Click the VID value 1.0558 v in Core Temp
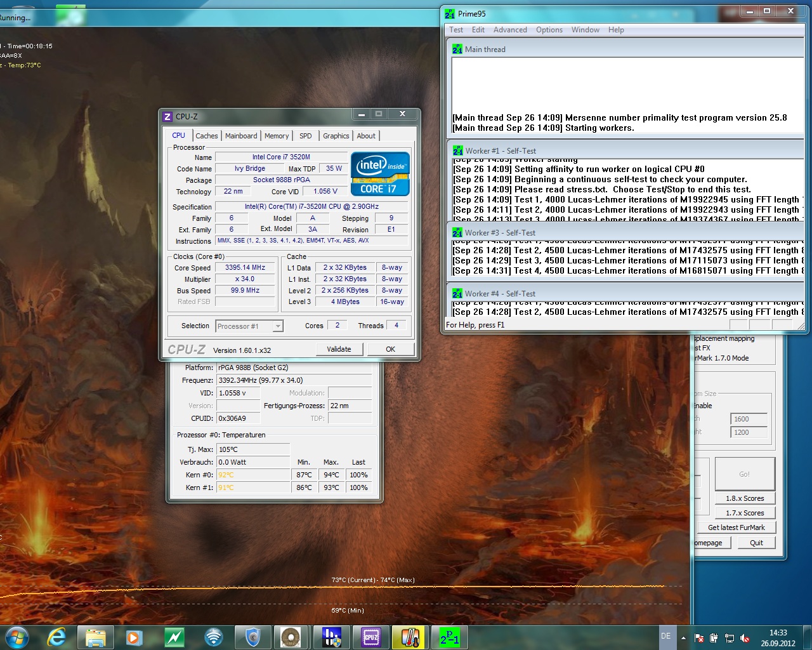The height and width of the screenshot is (650, 812). click(239, 393)
